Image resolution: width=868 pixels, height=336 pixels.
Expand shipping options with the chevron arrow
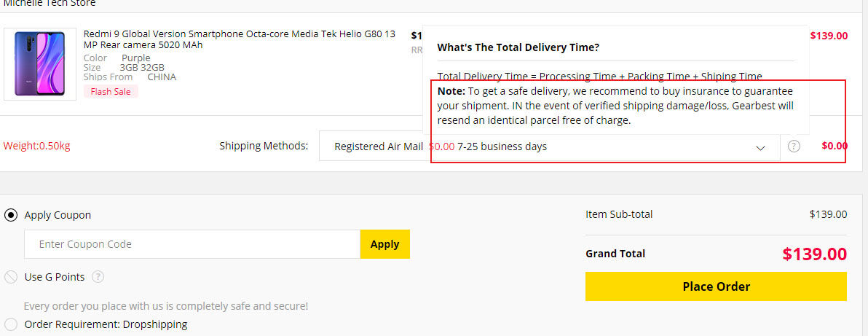[x=760, y=147]
